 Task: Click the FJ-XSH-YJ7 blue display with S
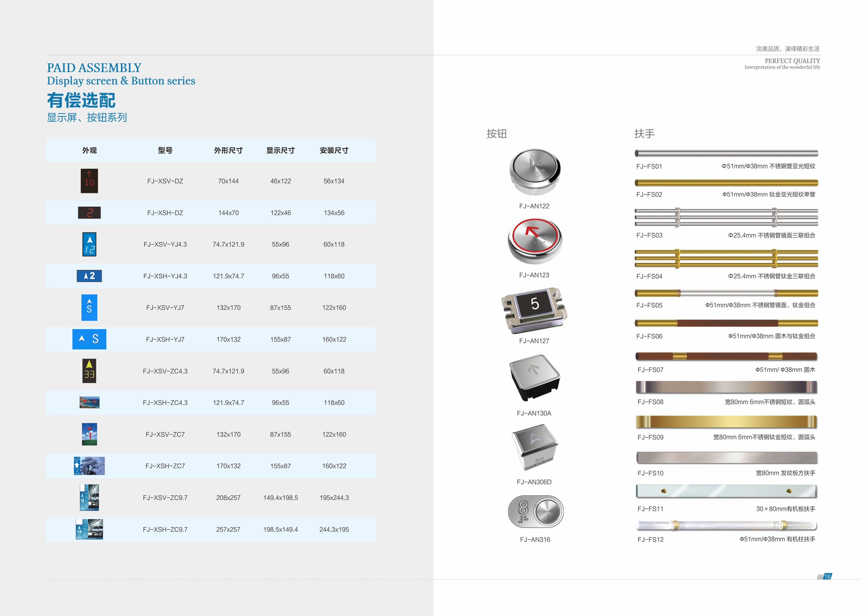click(x=89, y=339)
